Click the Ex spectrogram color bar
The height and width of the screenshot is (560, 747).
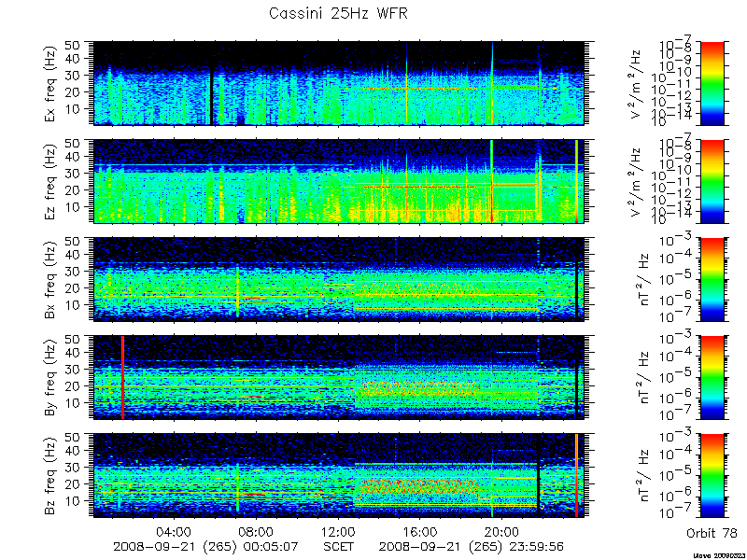pyautogui.click(x=712, y=83)
